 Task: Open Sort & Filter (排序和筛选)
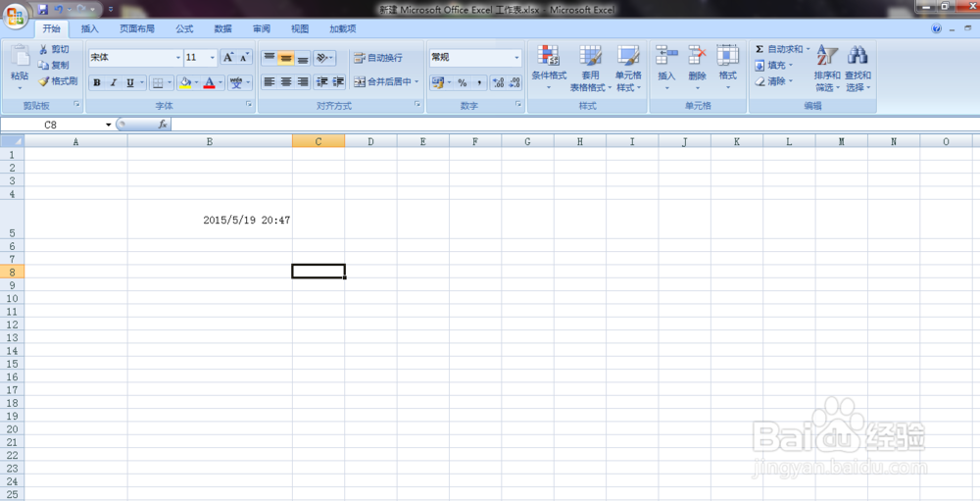click(827, 68)
